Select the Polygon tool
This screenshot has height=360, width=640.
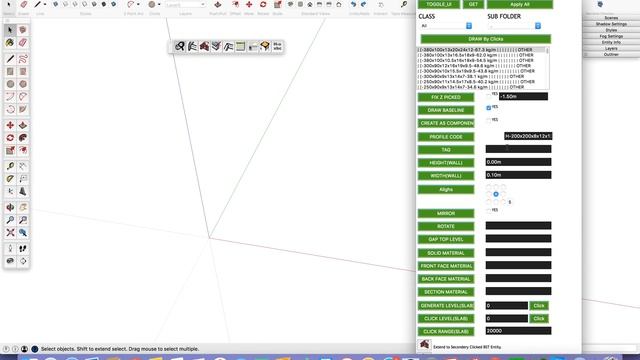(22, 84)
